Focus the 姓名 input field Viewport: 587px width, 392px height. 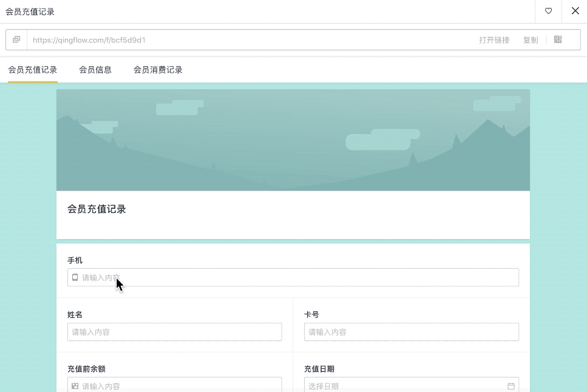click(174, 332)
